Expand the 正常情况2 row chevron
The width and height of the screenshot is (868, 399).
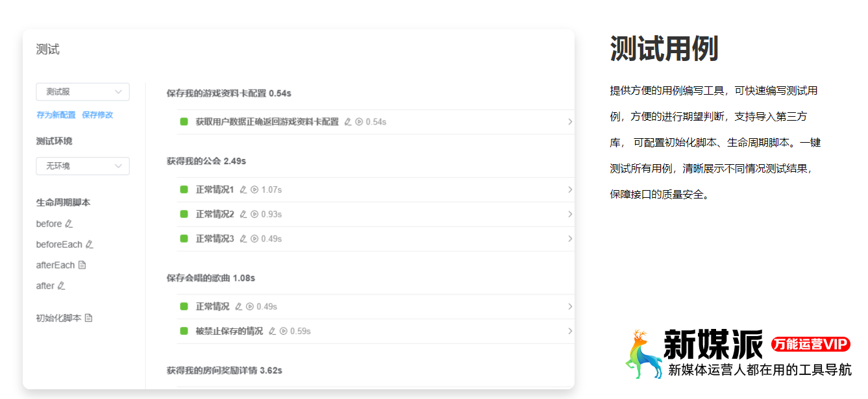click(x=570, y=214)
